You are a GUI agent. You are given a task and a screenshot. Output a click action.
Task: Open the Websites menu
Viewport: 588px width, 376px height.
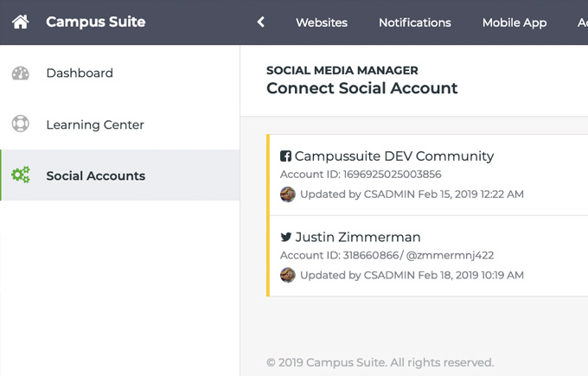321,22
